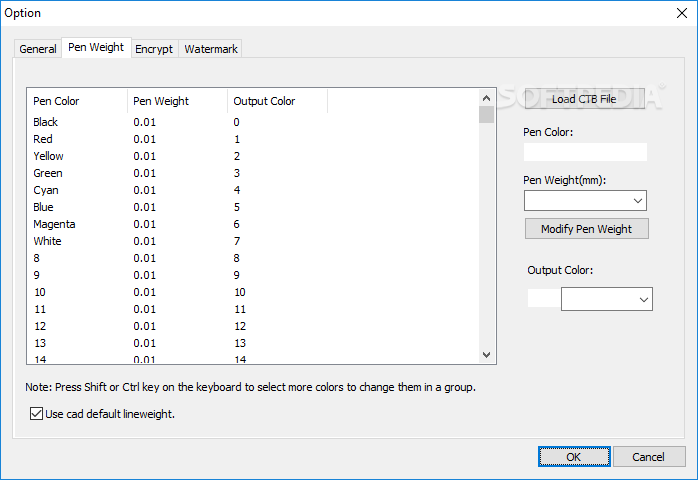The height and width of the screenshot is (480, 698).
Task: Click the Output Color preview swatch
Action: click(543, 298)
